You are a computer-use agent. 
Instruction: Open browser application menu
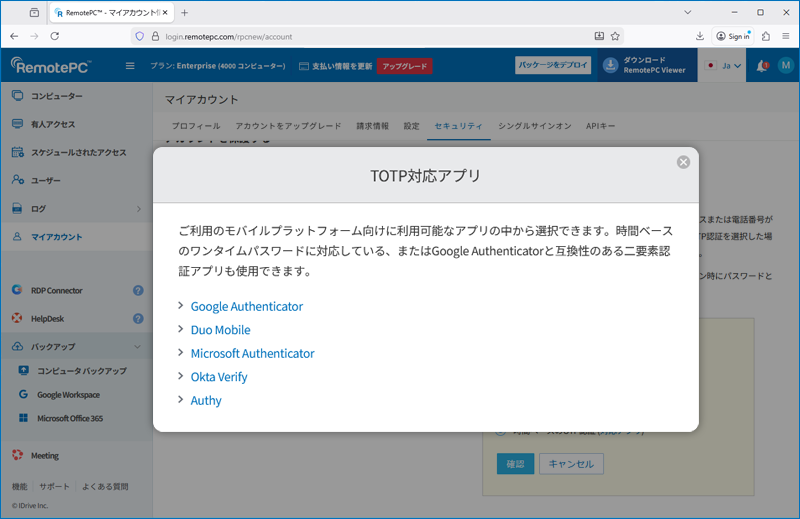pos(786,36)
